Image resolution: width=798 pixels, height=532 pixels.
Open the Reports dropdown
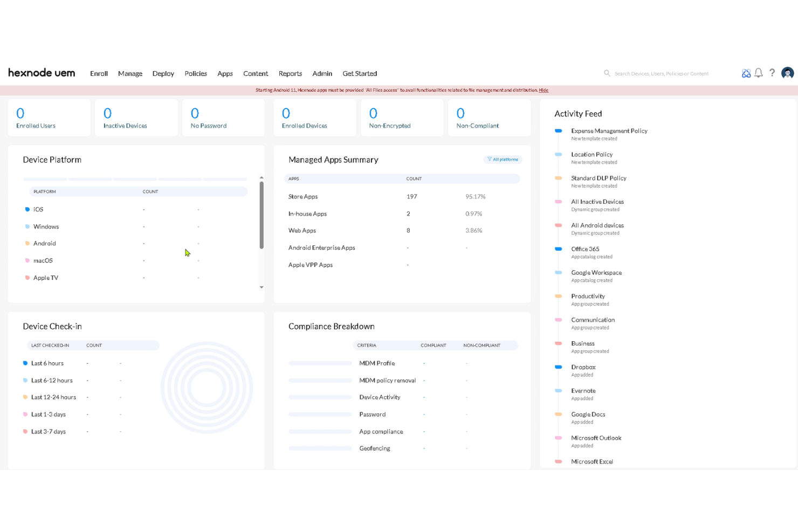290,73
